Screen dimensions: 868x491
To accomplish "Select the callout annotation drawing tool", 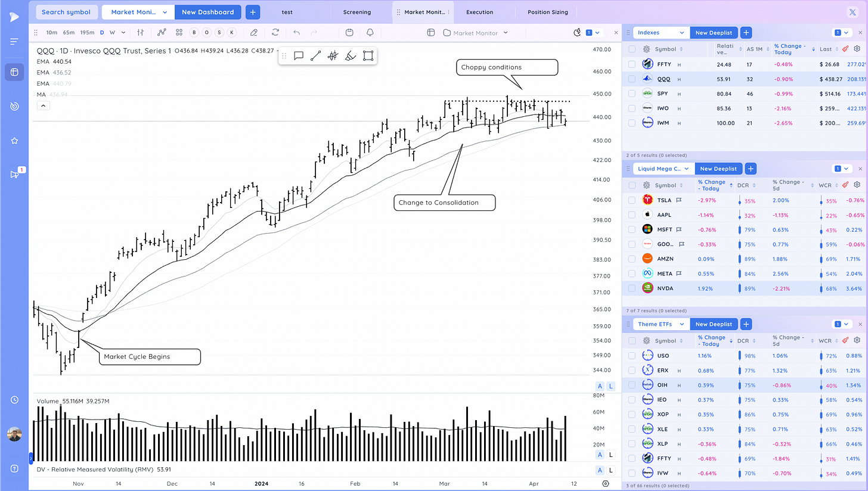I will tap(299, 56).
